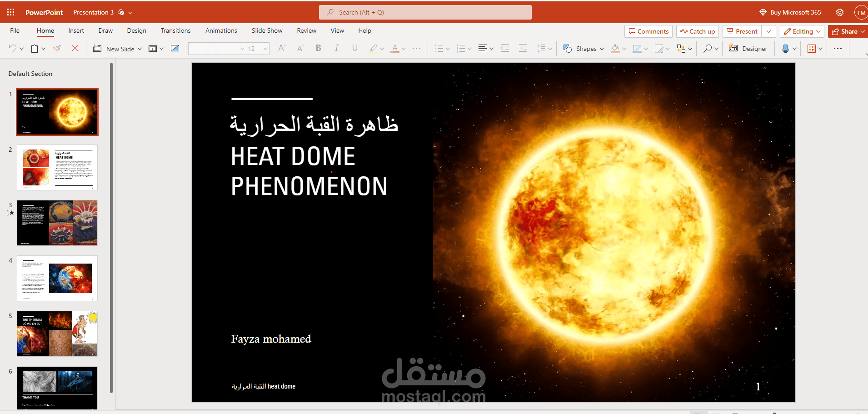Click the Line Spacing icon
The width and height of the screenshot is (868, 414).
[541, 49]
